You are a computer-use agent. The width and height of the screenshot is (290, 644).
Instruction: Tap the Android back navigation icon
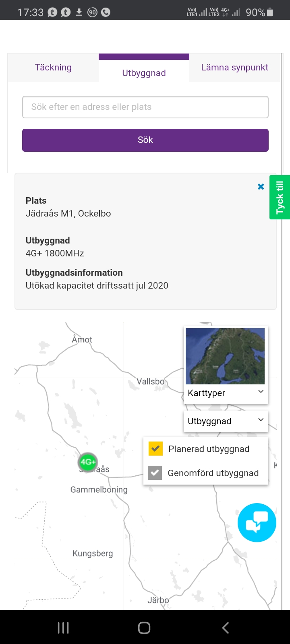coord(226,627)
